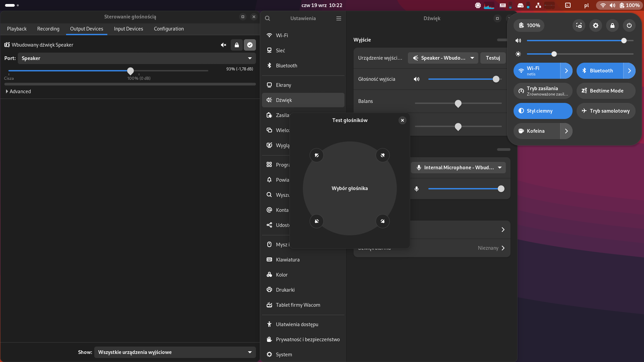Toggle Kofeina quick setting

537,131
